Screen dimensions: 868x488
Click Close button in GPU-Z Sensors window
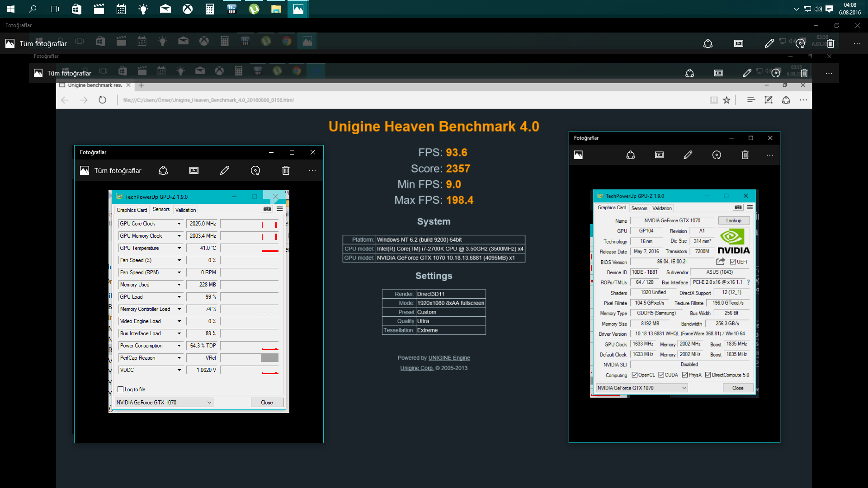pos(267,403)
